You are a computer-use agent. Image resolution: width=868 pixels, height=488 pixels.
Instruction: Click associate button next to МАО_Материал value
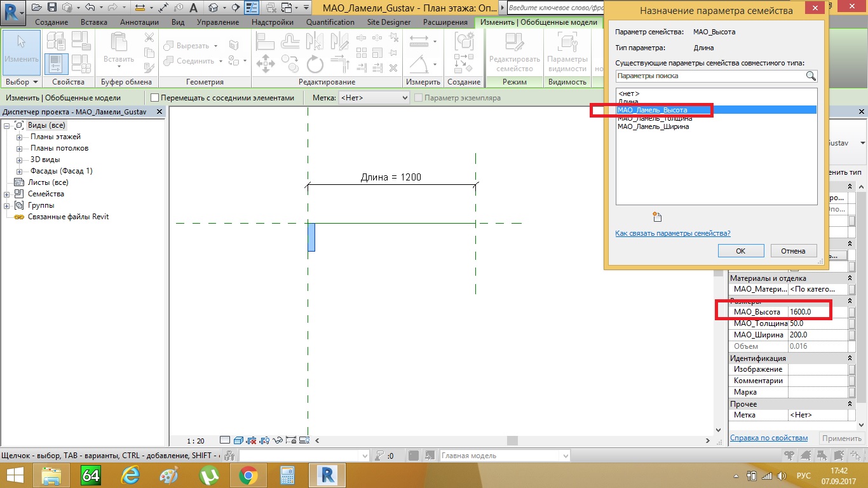852,289
